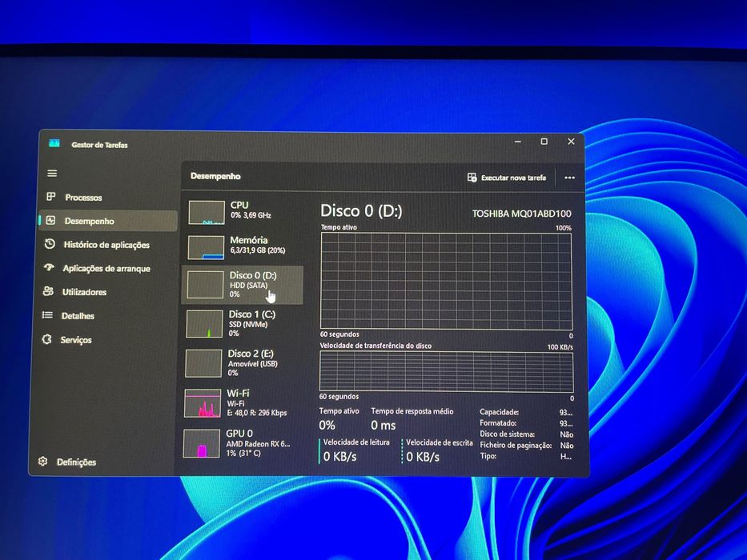Image resolution: width=747 pixels, height=560 pixels.
Task: Click the Velocidade de leitura 0 KB/s value
Action: (x=339, y=456)
